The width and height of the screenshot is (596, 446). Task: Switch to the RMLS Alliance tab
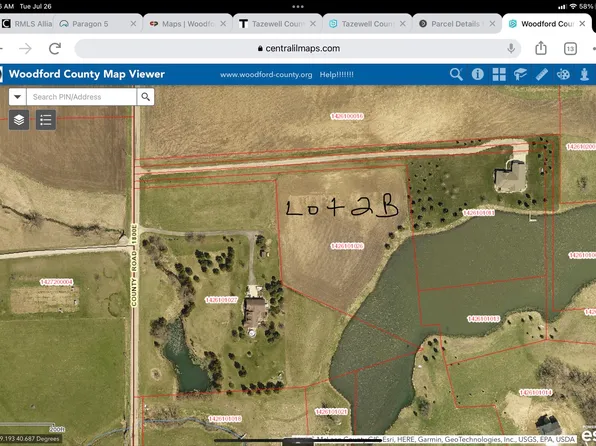(x=27, y=24)
